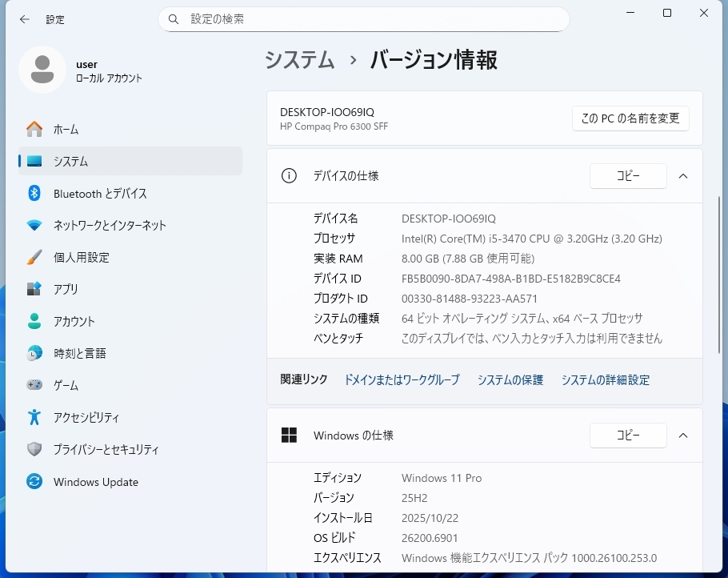Click the 時刻と言語 globe clock icon
Viewport: 728px width, 578px height.
34,353
